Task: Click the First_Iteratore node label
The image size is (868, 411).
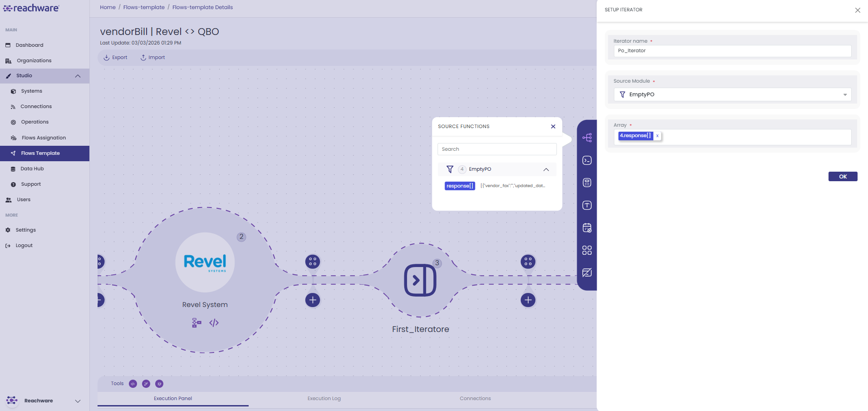Action: (x=421, y=329)
